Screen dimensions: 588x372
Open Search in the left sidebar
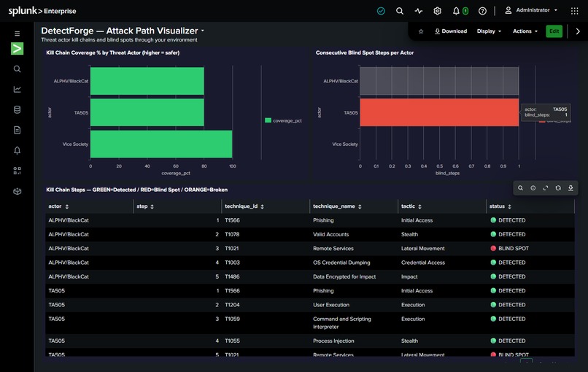click(x=18, y=69)
